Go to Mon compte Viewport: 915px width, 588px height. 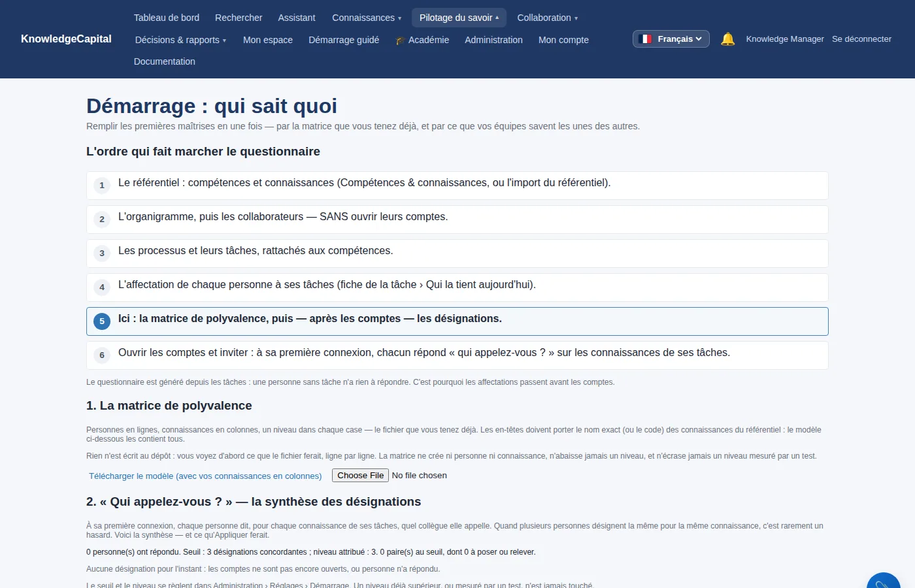coord(563,40)
